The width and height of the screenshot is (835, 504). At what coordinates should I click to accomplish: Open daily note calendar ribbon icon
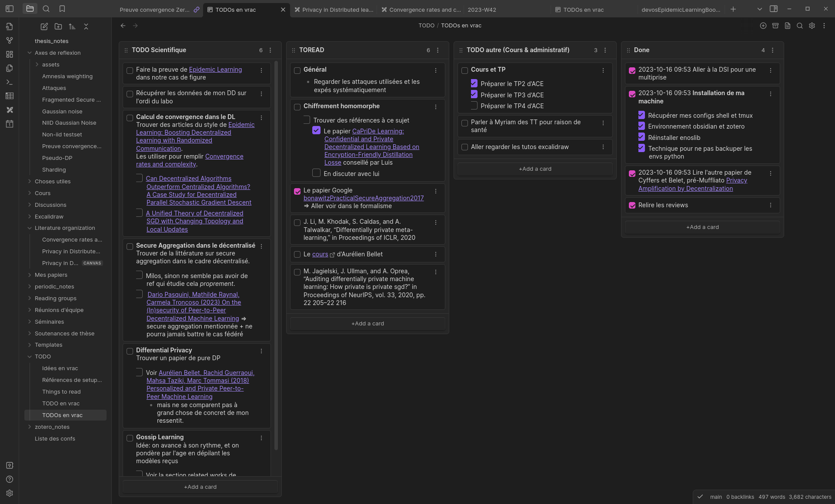click(10, 124)
